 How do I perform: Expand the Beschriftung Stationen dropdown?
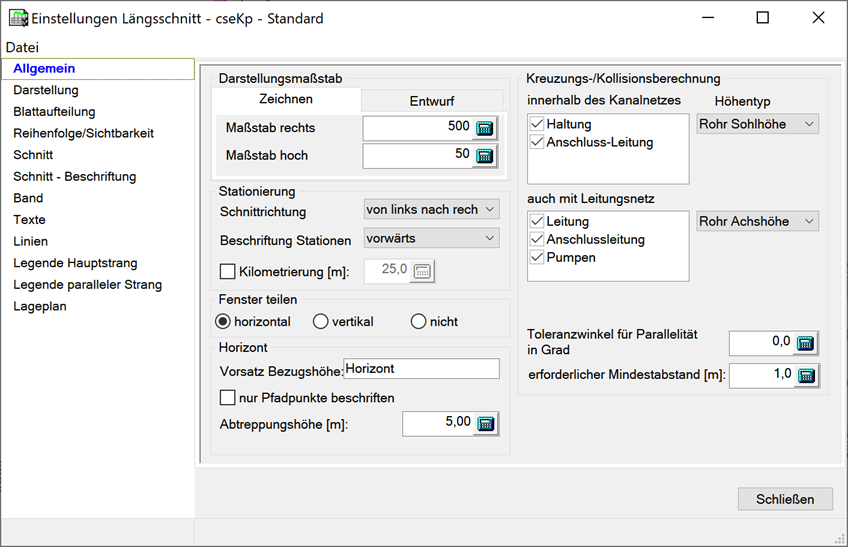click(x=431, y=239)
